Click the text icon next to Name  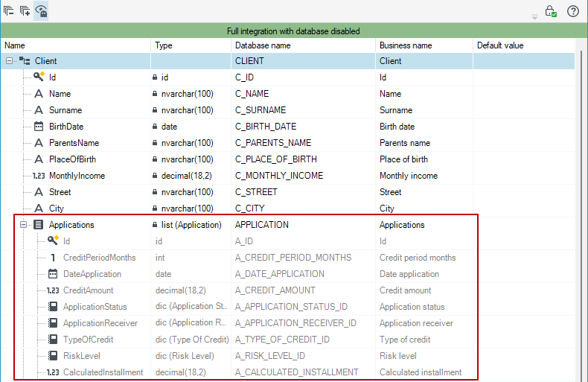(x=39, y=93)
